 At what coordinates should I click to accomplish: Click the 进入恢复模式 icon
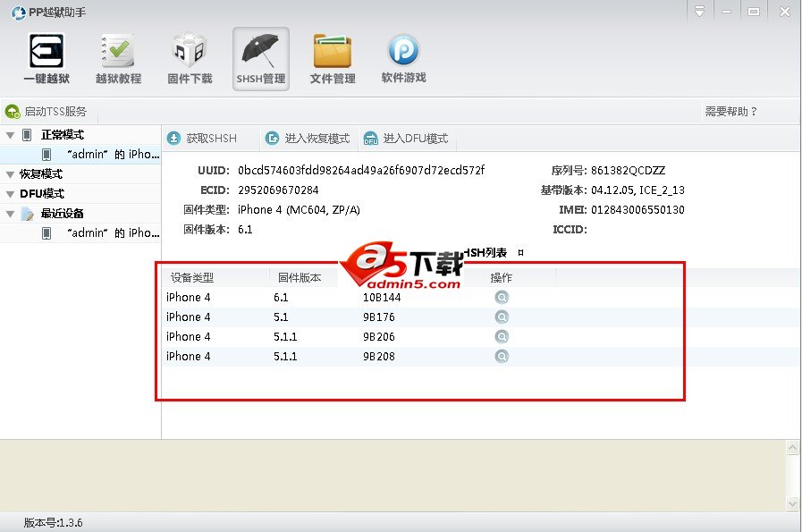[272, 138]
